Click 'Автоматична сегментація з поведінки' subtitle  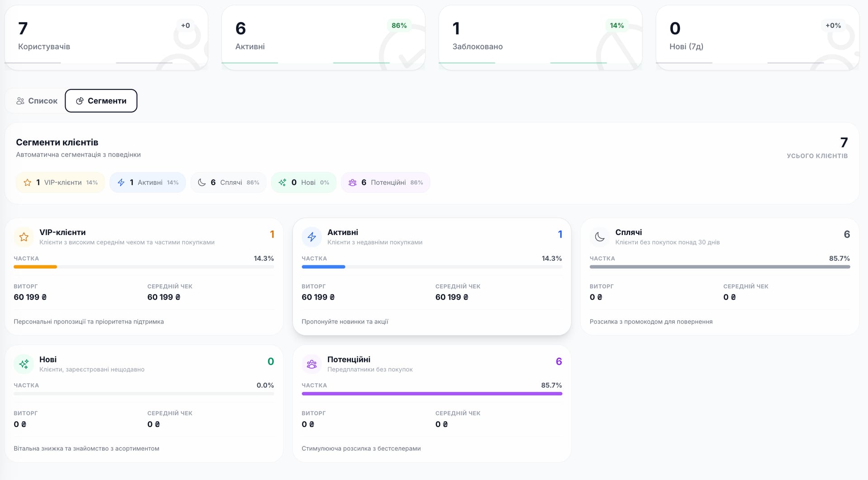(x=78, y=155)
